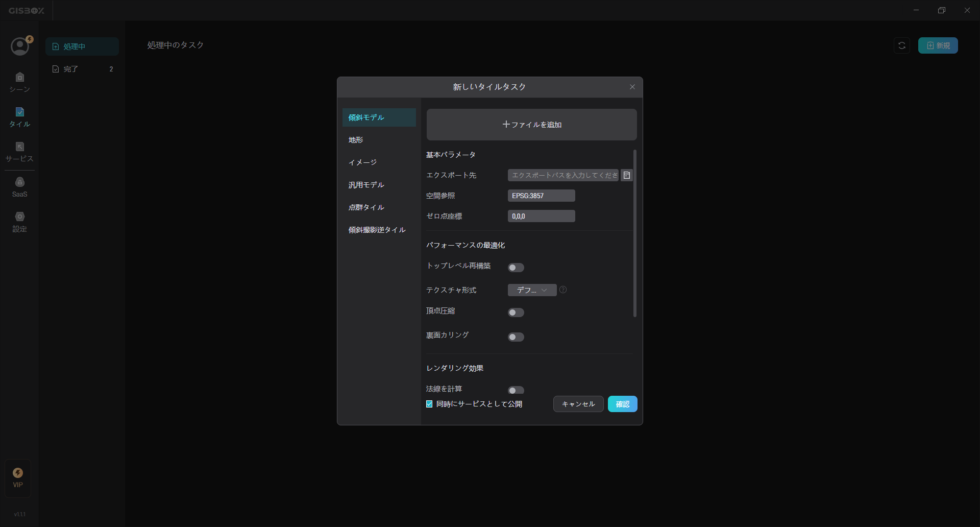Restore down the GISBOX window
980x527 pixels.
coord(942,10)
